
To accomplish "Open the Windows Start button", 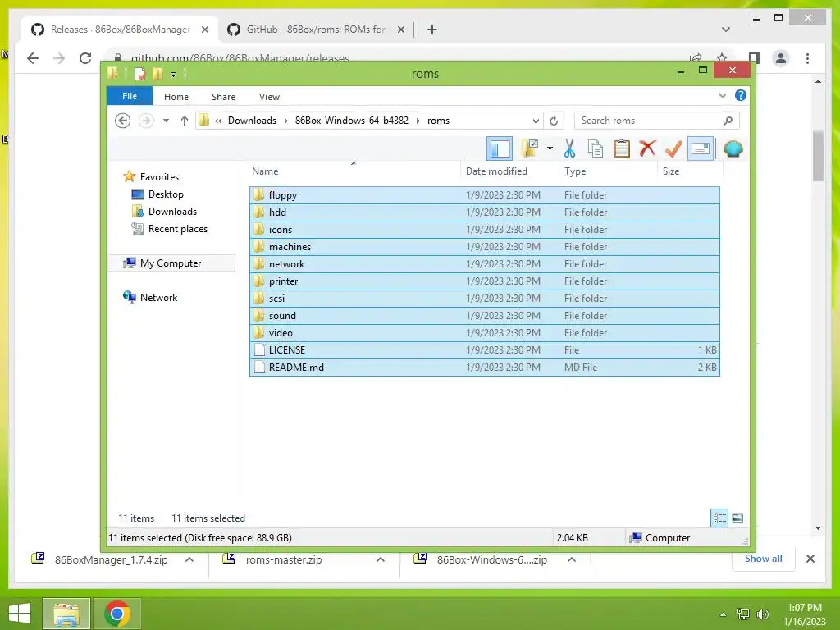I will pos(20,614).
